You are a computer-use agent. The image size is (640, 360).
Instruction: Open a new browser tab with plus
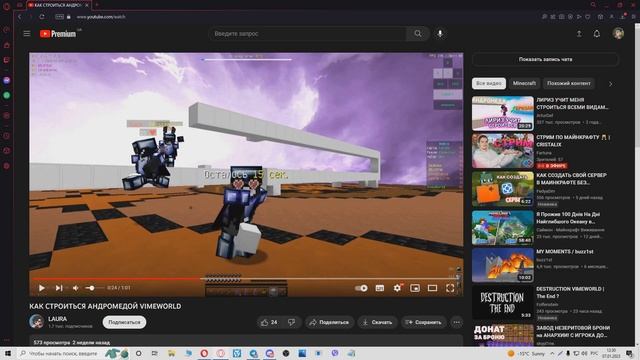pyautogui.click(x=97, y=5)
